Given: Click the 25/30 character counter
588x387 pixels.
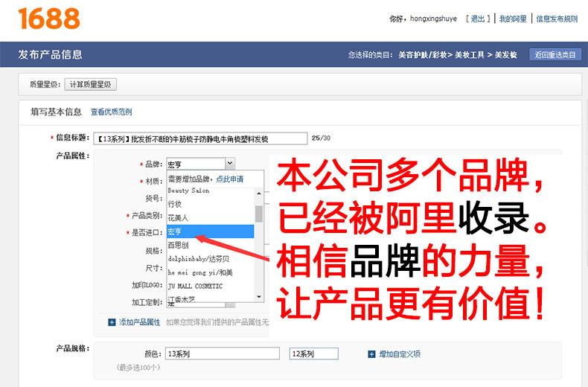Looking at the screenshot, I should point(321,138).
